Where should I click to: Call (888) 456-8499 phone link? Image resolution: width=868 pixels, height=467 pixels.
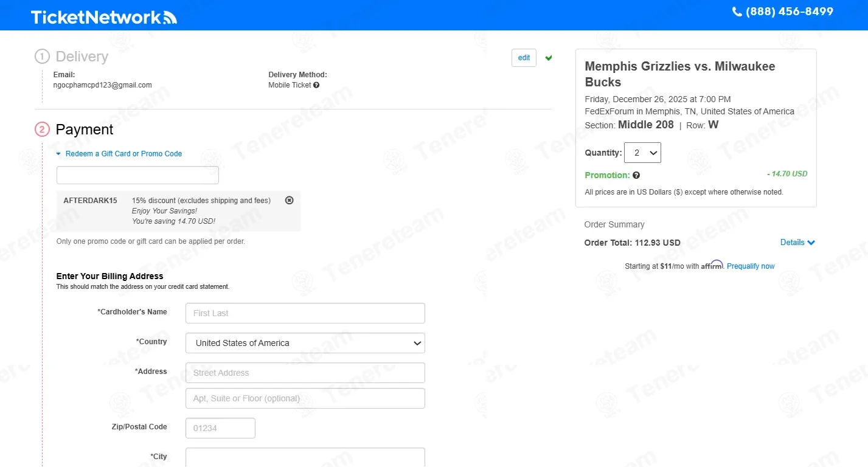[790, 12]
